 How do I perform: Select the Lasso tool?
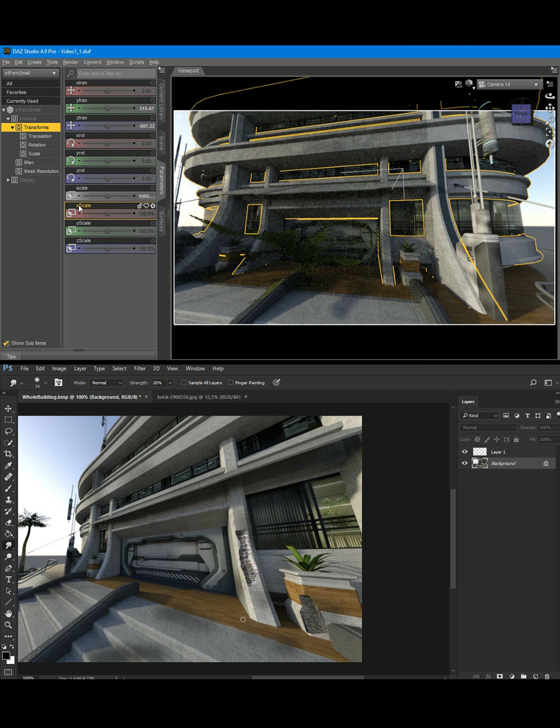(8, 431)
